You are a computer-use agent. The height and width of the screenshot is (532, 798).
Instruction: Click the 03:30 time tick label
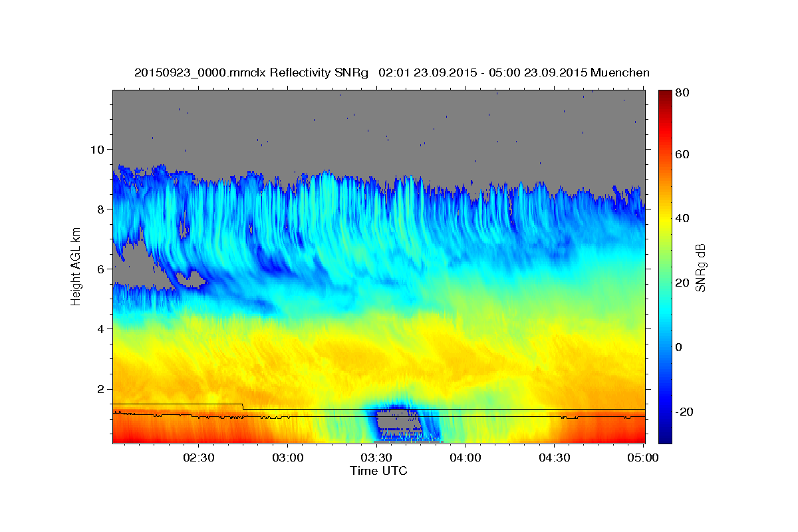[376, 458]
